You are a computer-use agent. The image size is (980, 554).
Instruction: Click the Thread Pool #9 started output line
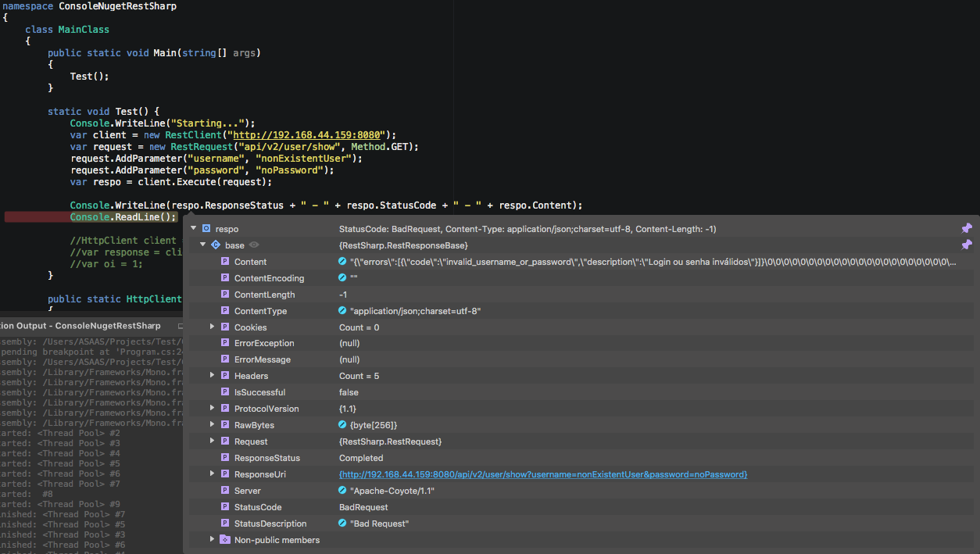[60, 504]
